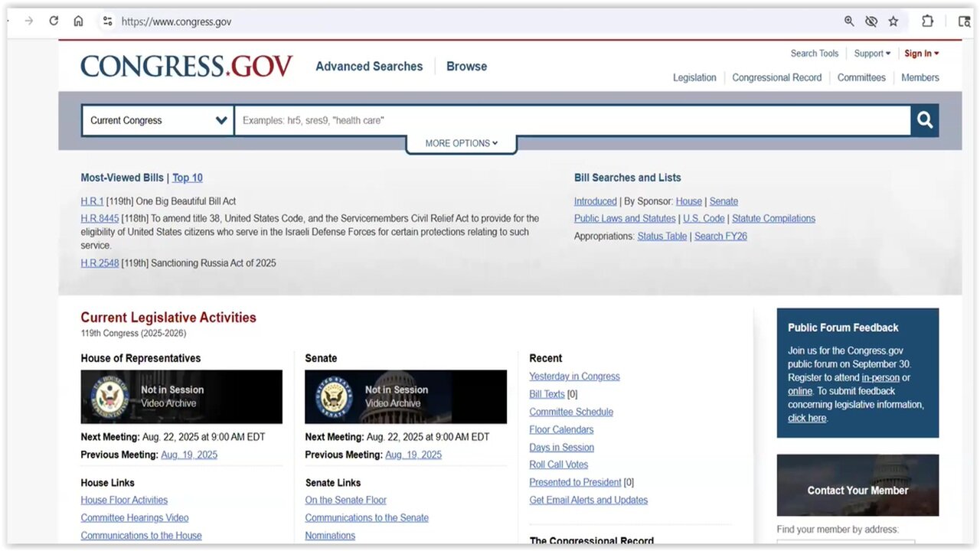Open the Members navigation link
The image size is (980, 551).
coord(920,77)
